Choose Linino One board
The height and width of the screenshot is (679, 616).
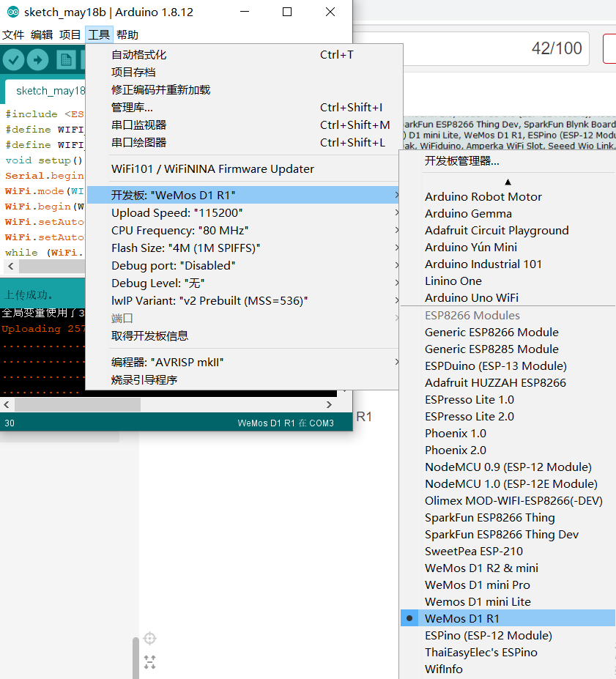[508, 281]
